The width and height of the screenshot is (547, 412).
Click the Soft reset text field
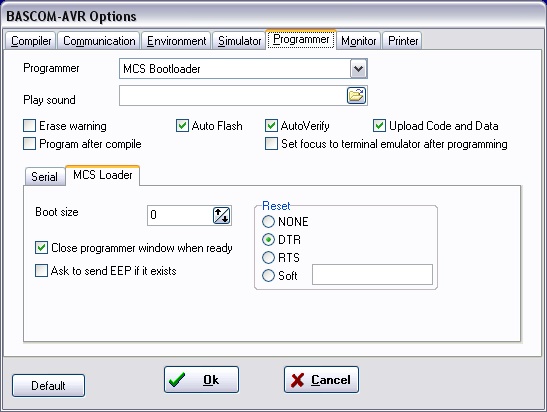tap(372, 275)
